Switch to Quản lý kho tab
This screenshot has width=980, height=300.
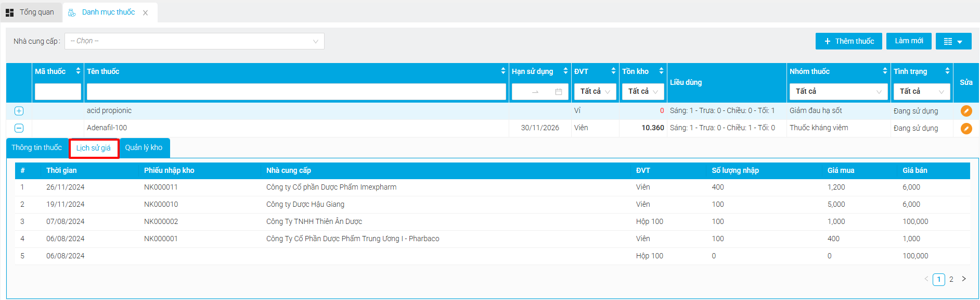tap(144, 148)
